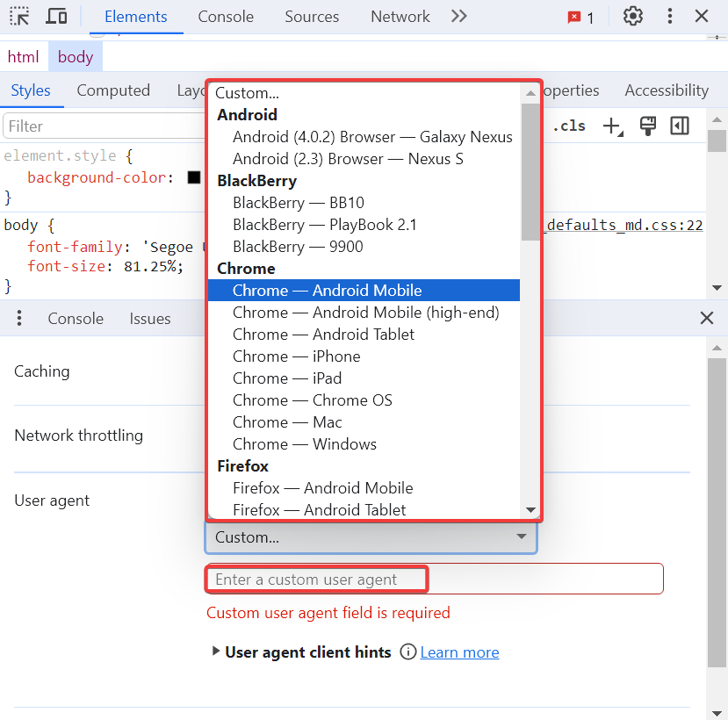Choose Firefox — Android Tablet

[x=364, y=510]
